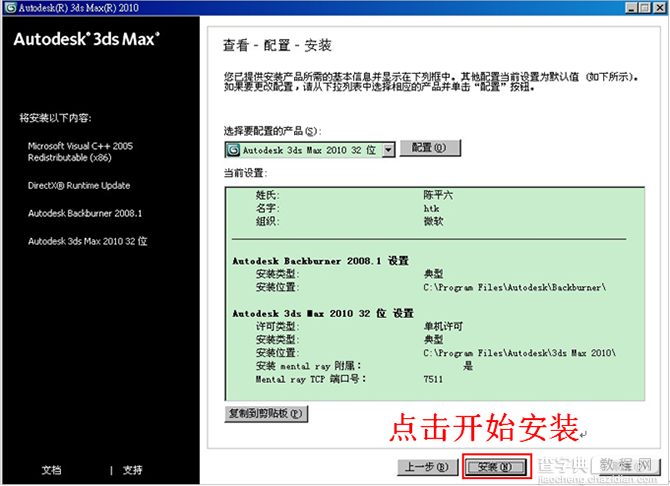Close the installer window
This screenshot has width=670, height=486.
(x=659, y=8)
